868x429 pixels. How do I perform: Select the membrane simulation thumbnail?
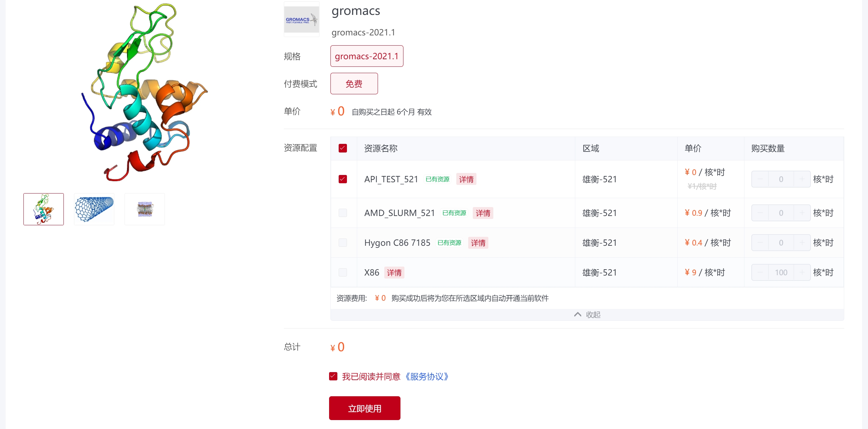click(144, 209)
